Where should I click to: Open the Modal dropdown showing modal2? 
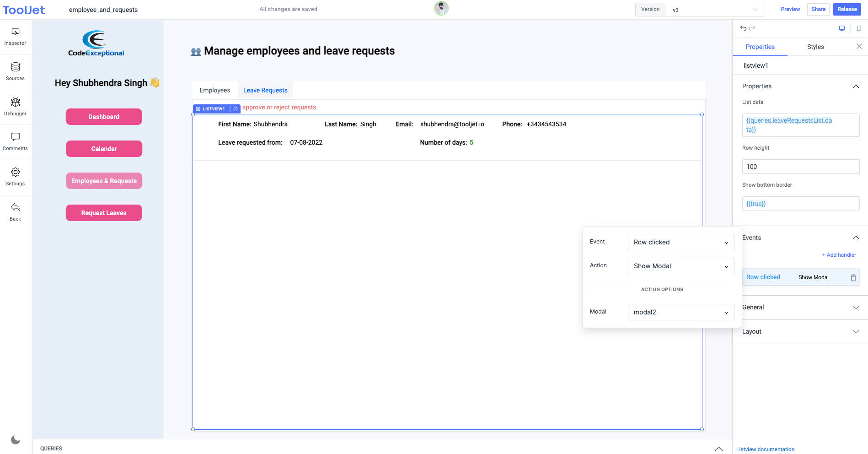pyautogui.click(x=680, y=312)
